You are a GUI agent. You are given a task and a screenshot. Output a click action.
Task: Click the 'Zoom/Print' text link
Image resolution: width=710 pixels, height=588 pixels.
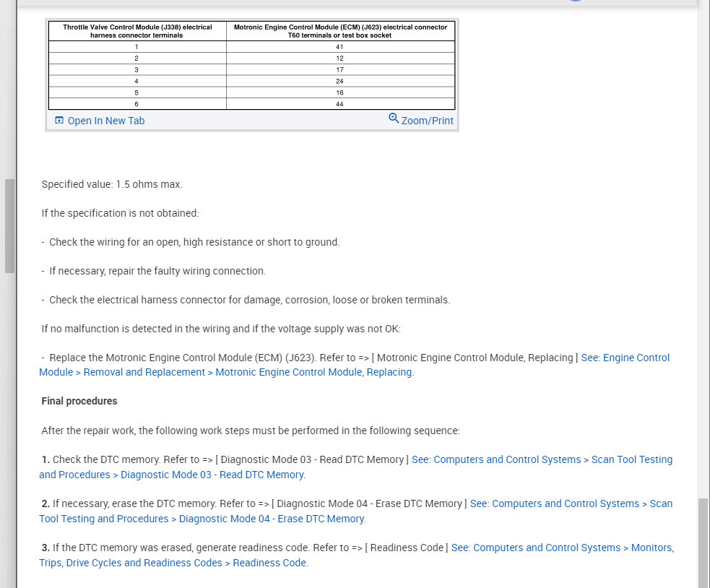coord(428,121)
